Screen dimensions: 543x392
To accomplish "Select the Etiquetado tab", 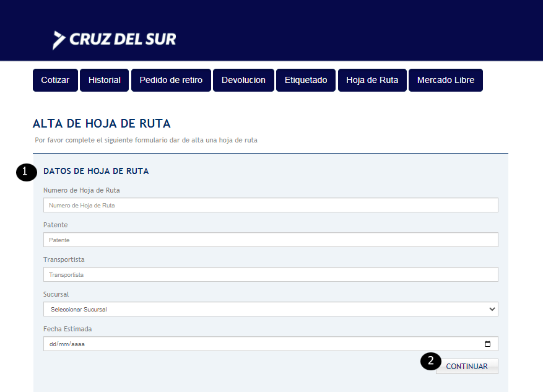I will click(306, 80).
